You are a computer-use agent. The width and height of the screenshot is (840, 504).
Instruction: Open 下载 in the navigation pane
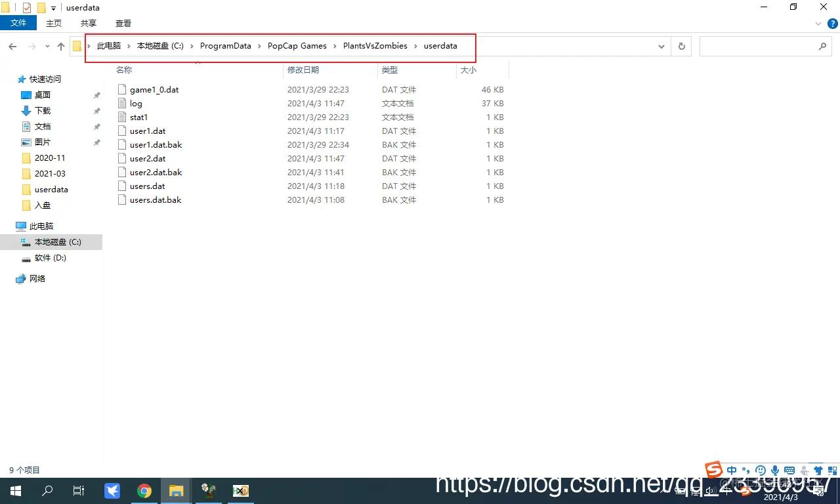(x=43, y=110)
